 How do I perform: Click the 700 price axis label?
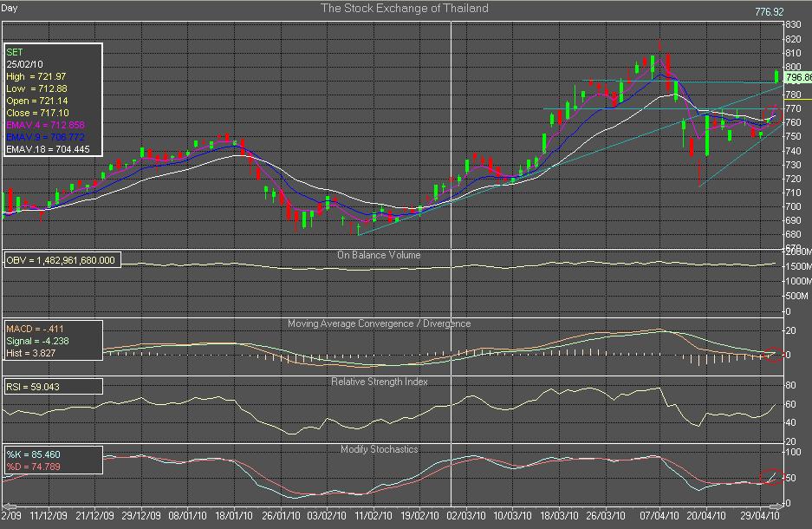[793, 206]
